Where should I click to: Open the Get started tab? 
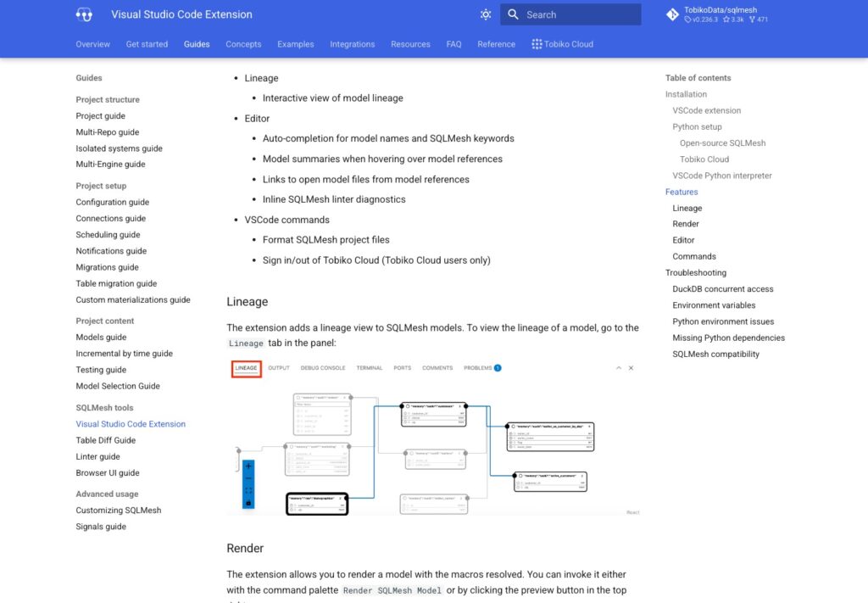point(147,44)
